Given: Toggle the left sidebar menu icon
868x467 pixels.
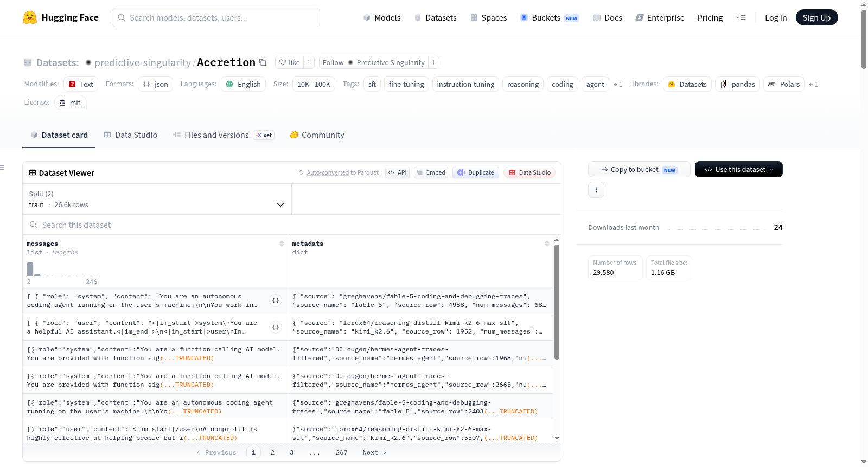Looking at the screenshot, I should [2, 168].
